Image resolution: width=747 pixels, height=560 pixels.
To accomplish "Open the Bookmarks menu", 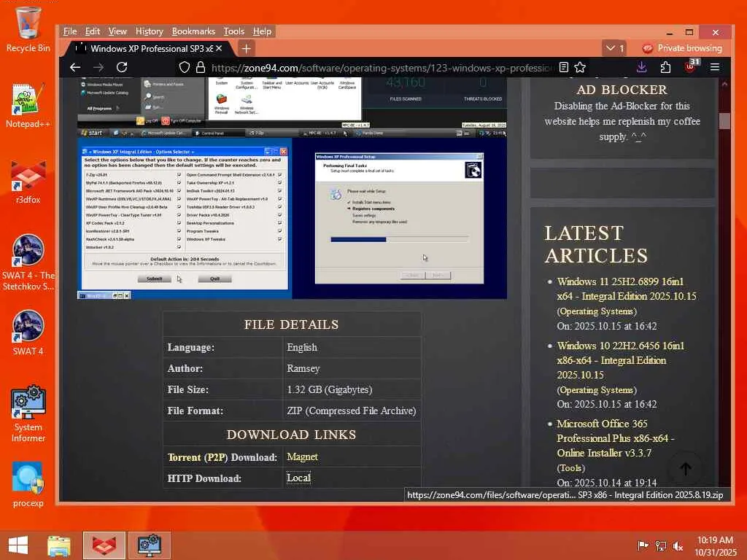I will (193, 31).
